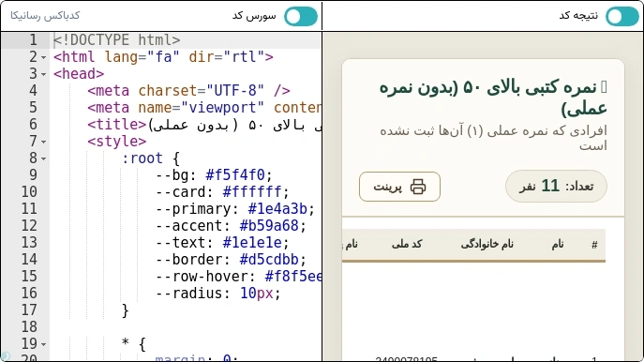Click the پرینت button
The image size is (644, 362).
(399, 187)
